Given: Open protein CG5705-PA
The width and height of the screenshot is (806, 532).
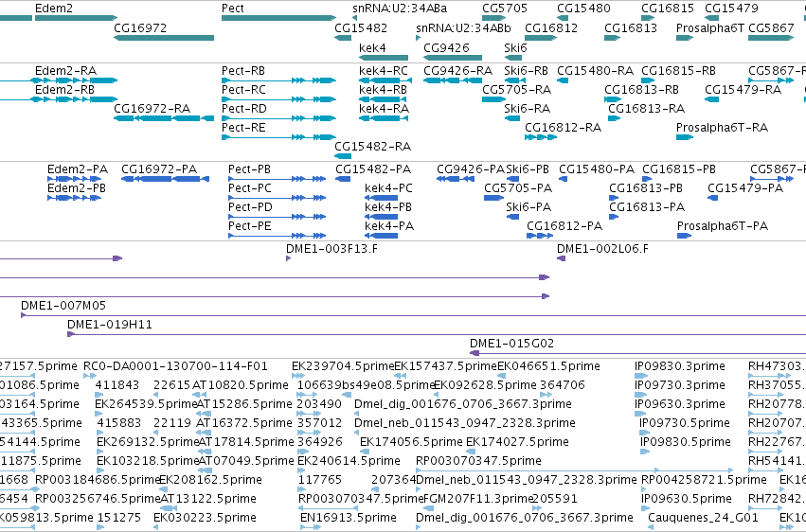Looking at the screenshot, I should tap(493, 198).
